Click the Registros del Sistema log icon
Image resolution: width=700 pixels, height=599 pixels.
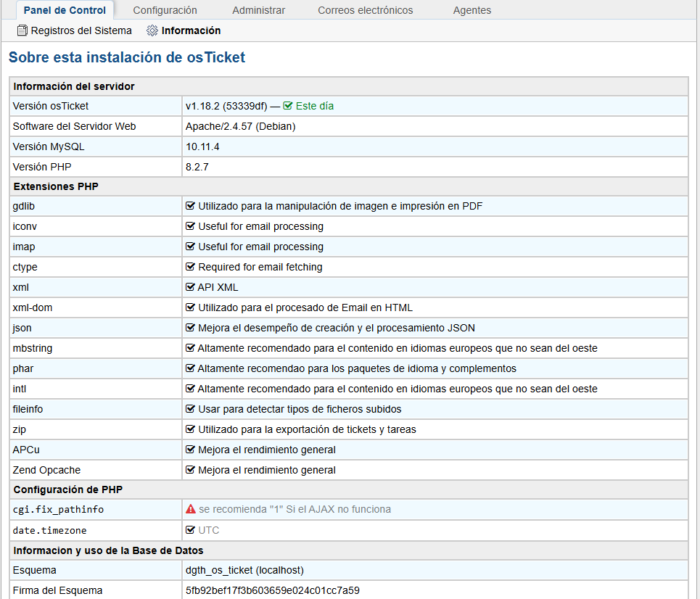point(22,31)
